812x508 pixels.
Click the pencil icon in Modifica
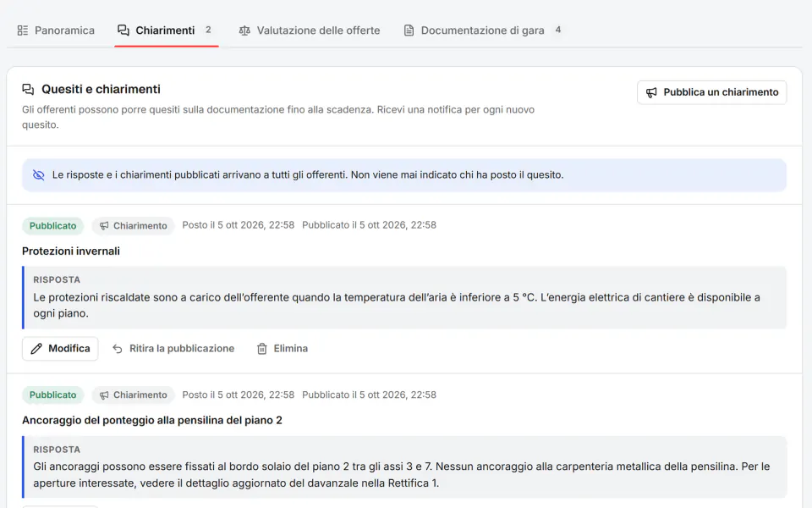pyautogui.click(x=36, y=349)
